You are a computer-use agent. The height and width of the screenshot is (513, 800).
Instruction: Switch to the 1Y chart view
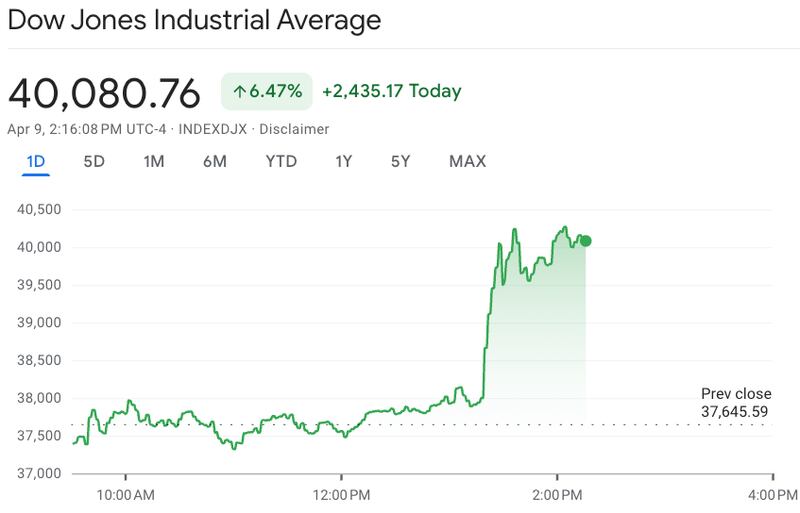tap(344, 161)
